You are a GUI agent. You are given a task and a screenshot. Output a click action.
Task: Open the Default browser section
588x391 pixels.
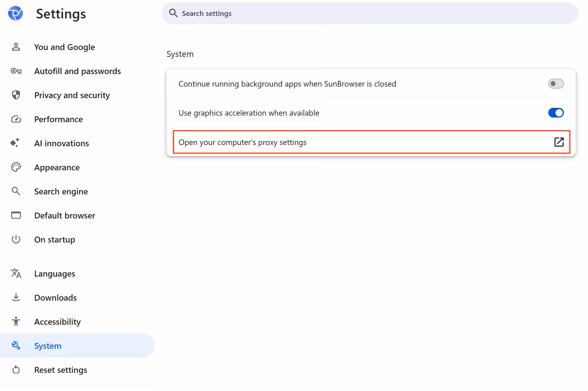[x=64, y=215]
